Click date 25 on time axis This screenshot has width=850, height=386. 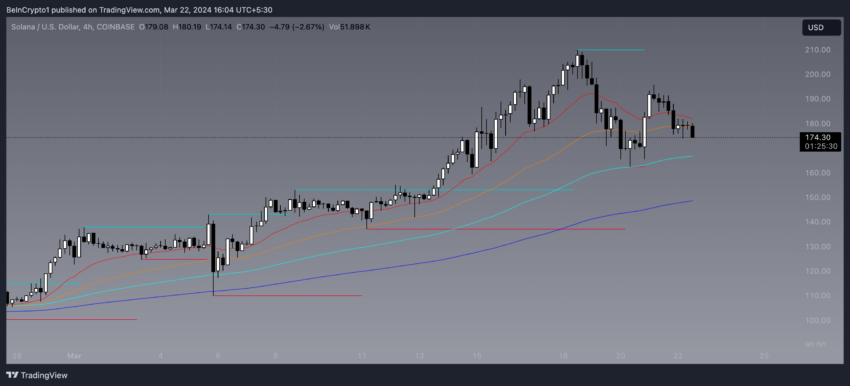[x=764, y=356]
